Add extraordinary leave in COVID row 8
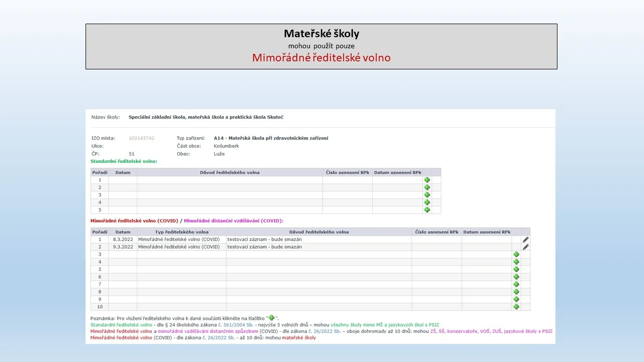644x362 pixels. 516,292
